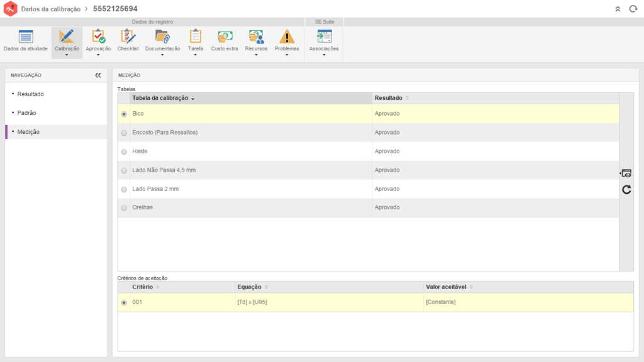Open the Custo extra money icon
This screenshot has width=644, height=362.
pos(225,37)
